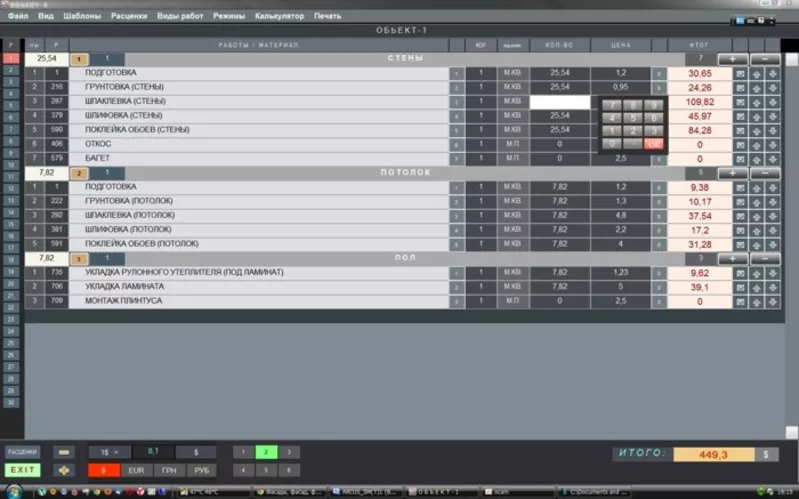
Task: Add row with ПОТОЛОК plus button
Action: (x=733, y=174)
